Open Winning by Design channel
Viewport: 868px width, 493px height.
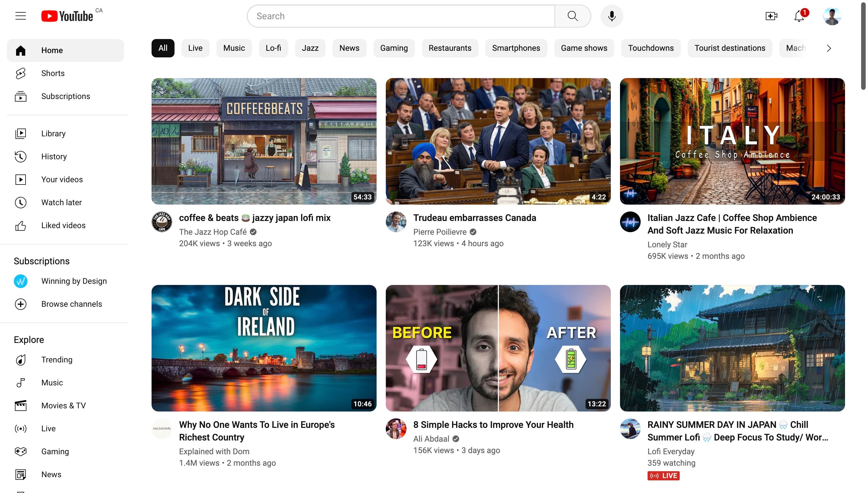(65, 281)
